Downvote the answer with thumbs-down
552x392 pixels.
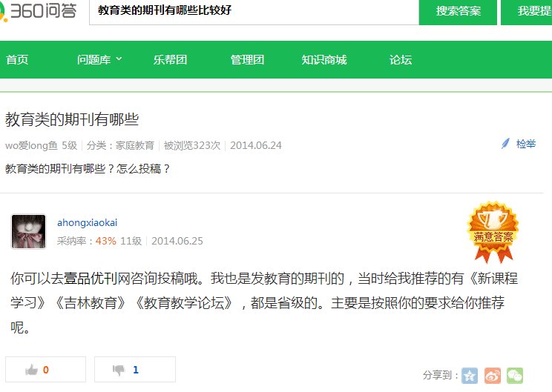tap(135, 370)
